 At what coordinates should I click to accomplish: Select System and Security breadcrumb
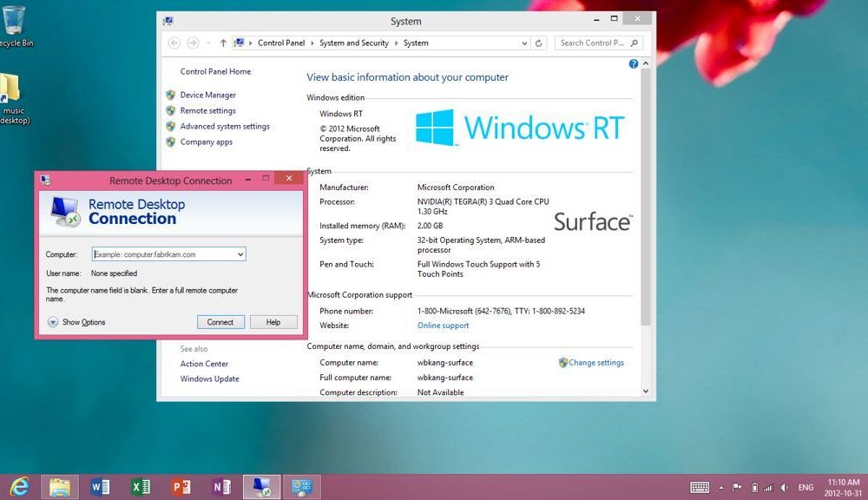(x=354, y=43)
